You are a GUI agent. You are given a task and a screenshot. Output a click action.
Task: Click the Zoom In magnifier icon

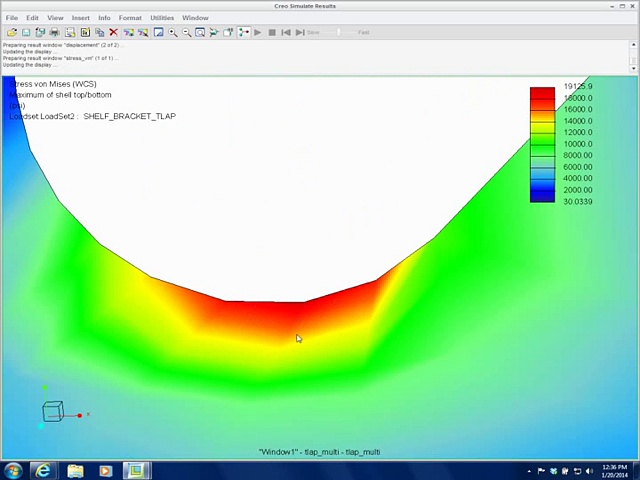point(173,32)
